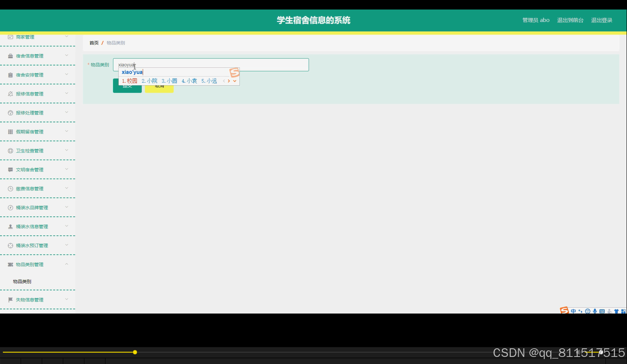The height and width of the screenshot is (364, 627).
Task: Click the green 提交 button
Action: tap(127, 86)
